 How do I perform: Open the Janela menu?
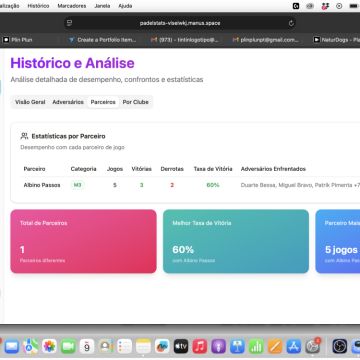click(x=102, y=6)
